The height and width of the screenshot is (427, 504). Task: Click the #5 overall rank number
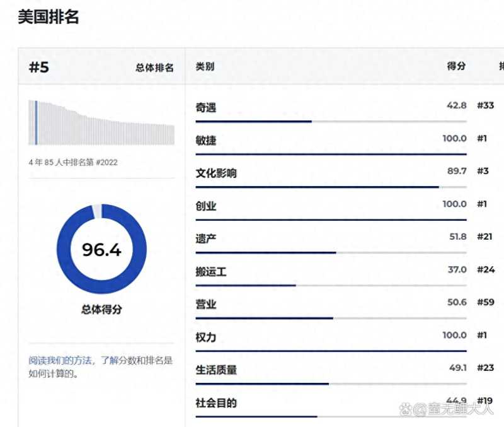coord(39,67)
